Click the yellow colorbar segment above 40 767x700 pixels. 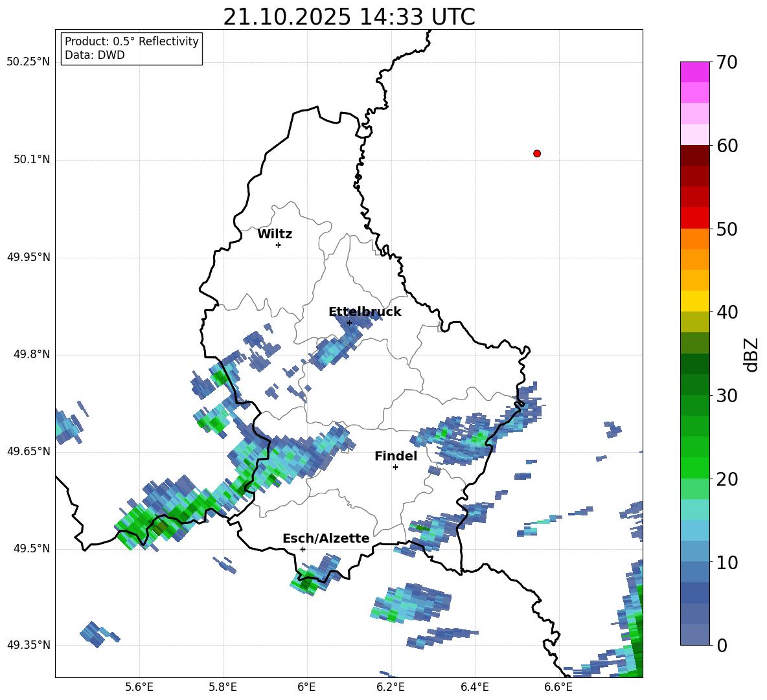[694, 301]
